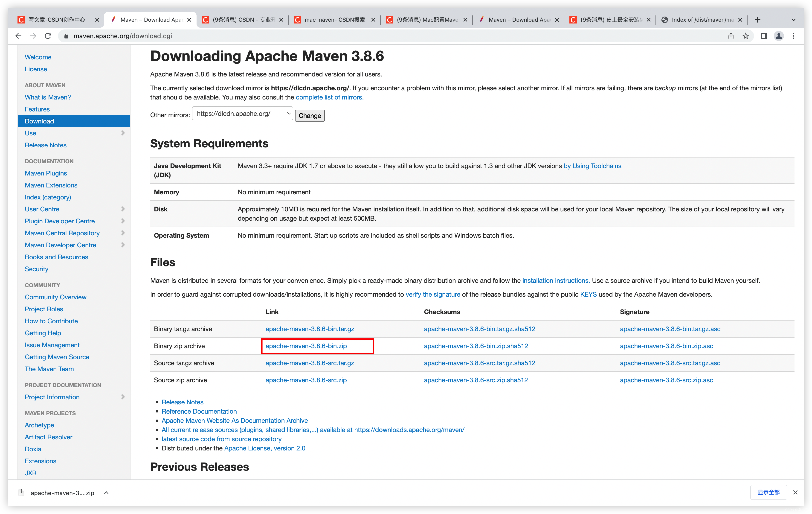Expand Plugin Developer Centre arrow
The height and width of the screenshot is (514, 812).
pos(123,221)
